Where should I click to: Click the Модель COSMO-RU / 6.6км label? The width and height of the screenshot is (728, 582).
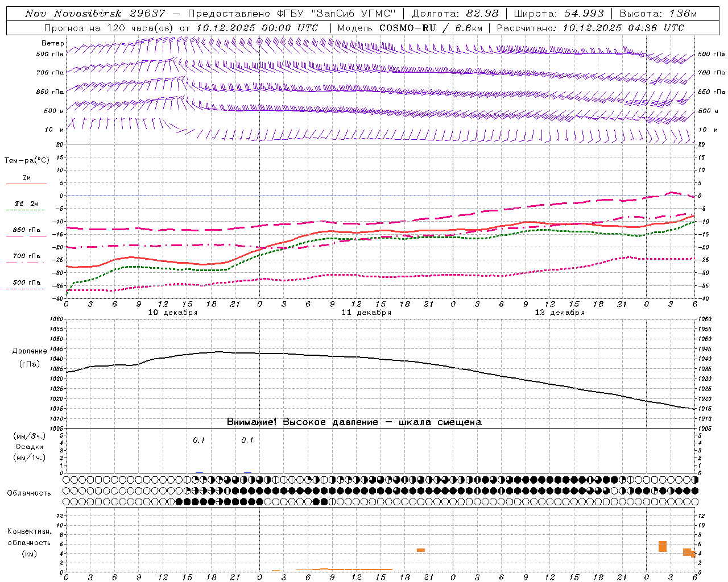click(410, 28)
